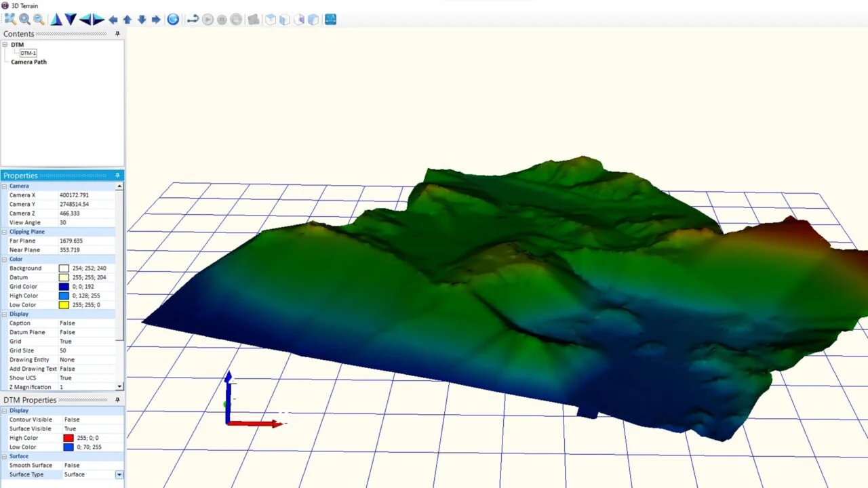This screenshot has height=488, width=868.
Task: Click the Contour Visible value False
Action: click(72, 420)
